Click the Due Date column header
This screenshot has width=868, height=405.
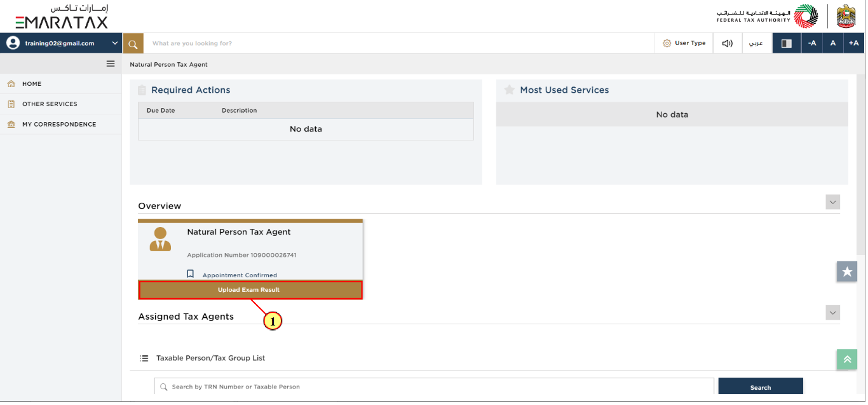(x=161, y=111)
